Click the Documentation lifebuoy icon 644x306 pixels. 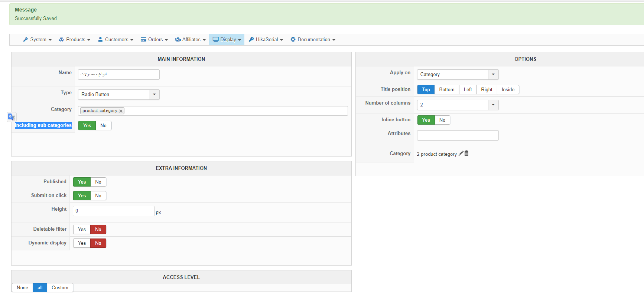click(293, 39)
